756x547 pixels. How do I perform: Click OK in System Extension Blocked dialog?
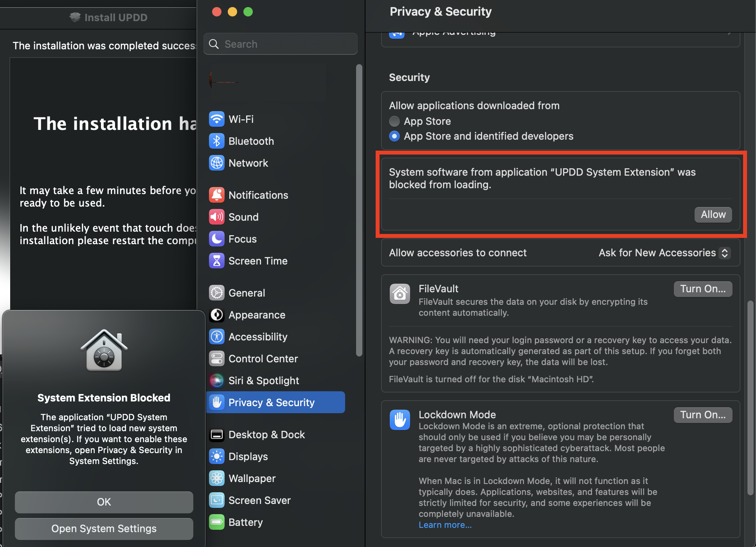pos(104,502)
